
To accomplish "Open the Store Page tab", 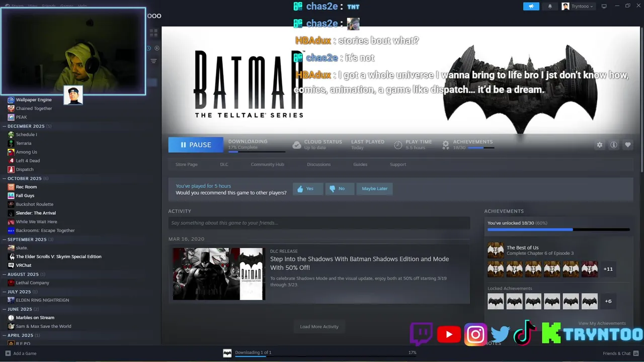I will [x=186, y=164].
